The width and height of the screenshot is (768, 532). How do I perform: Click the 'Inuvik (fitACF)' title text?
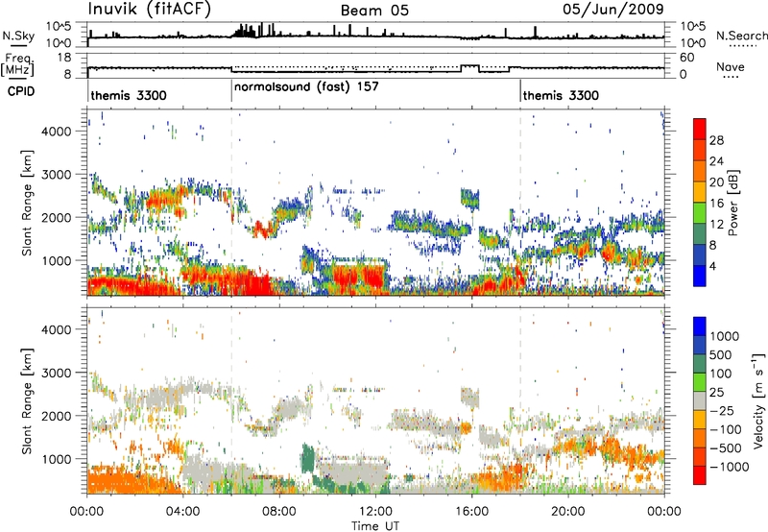pyautogui.click(x=150, y=10)
